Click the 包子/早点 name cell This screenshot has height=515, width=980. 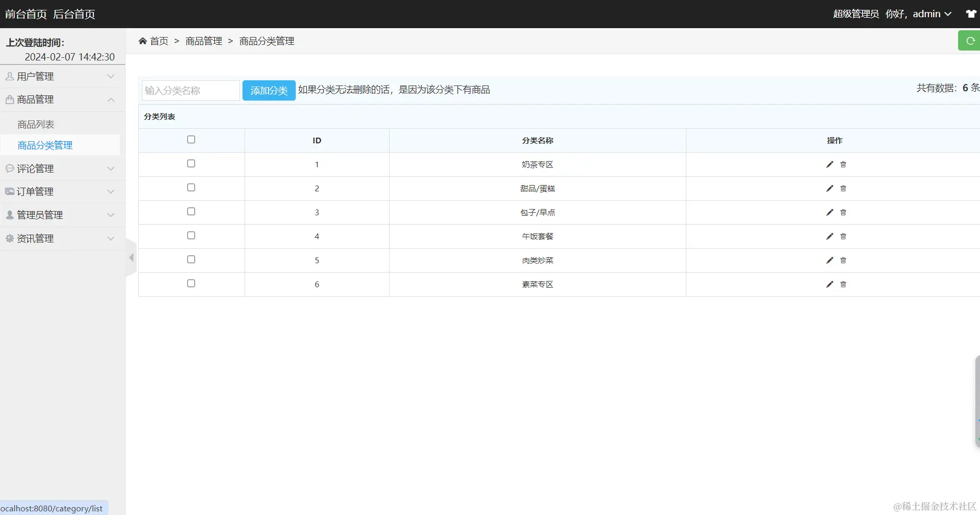[x=538, y=213]
